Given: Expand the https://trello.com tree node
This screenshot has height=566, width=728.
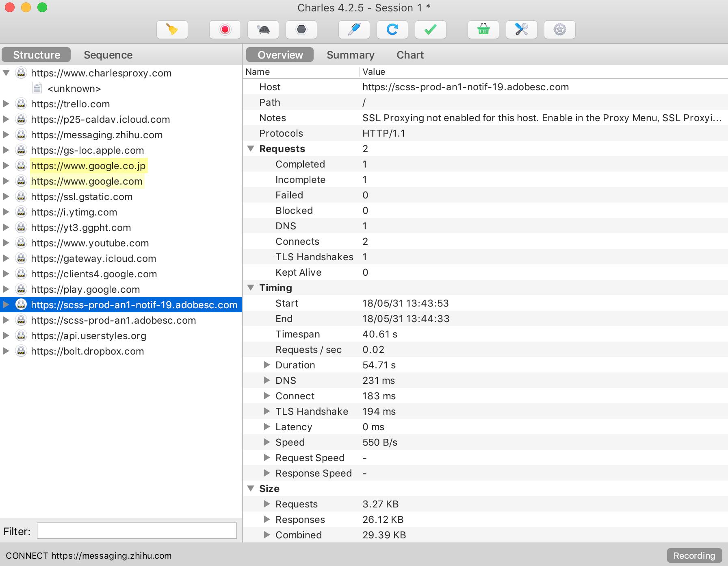Looking at the screenshot, I should [6, 104].
